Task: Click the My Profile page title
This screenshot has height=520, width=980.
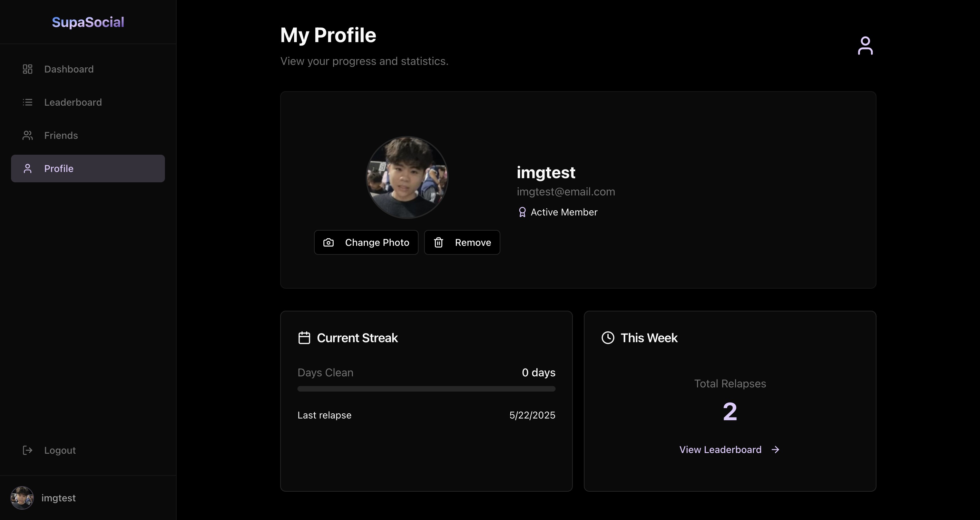Action: (328, 35)
